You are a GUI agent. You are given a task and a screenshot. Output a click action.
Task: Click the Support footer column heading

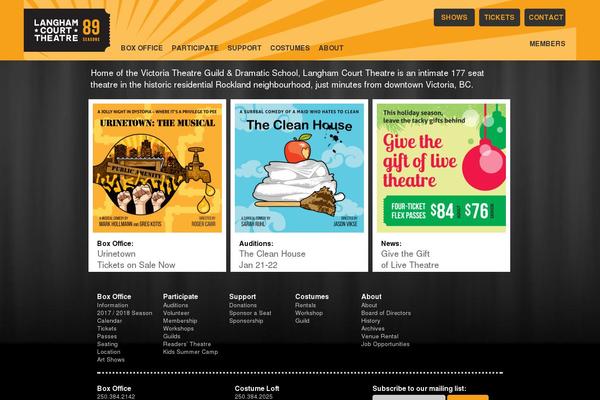tap(242, 297)
